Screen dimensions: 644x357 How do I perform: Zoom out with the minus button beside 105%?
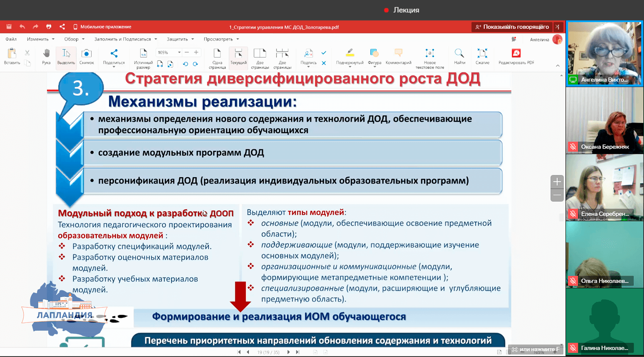(187, 53)
